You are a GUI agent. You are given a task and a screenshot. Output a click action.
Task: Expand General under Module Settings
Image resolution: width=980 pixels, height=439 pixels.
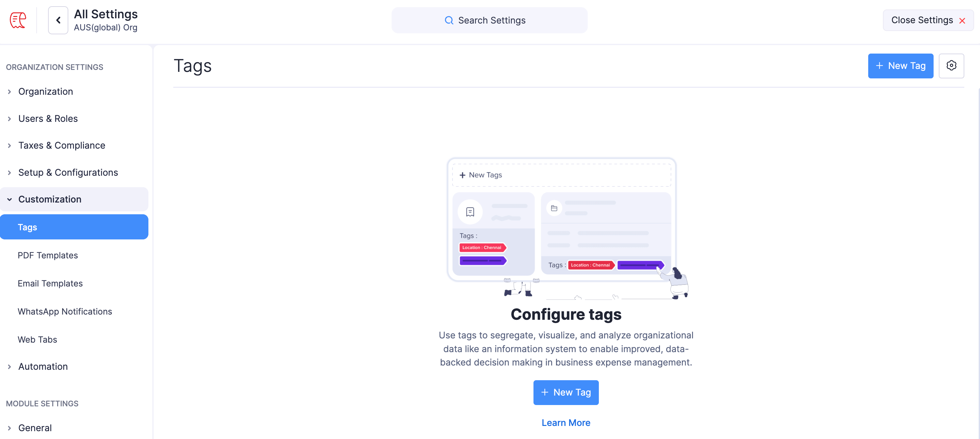[35, 427]
